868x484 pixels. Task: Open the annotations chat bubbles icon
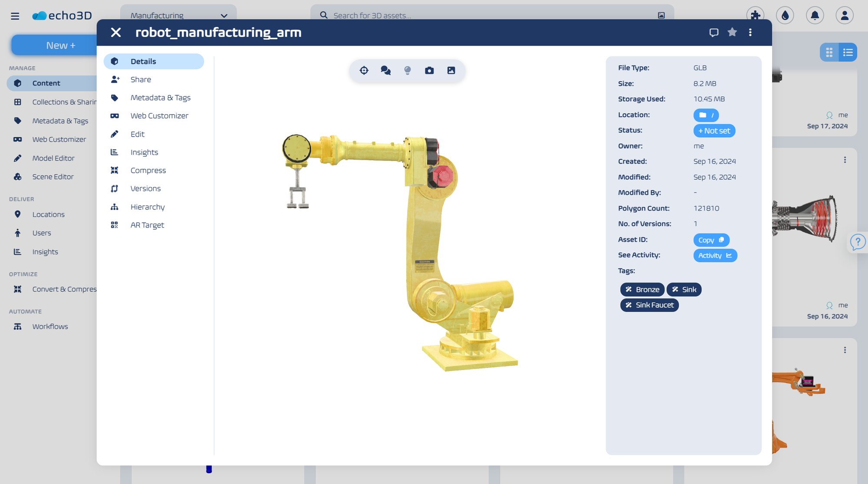385,70
